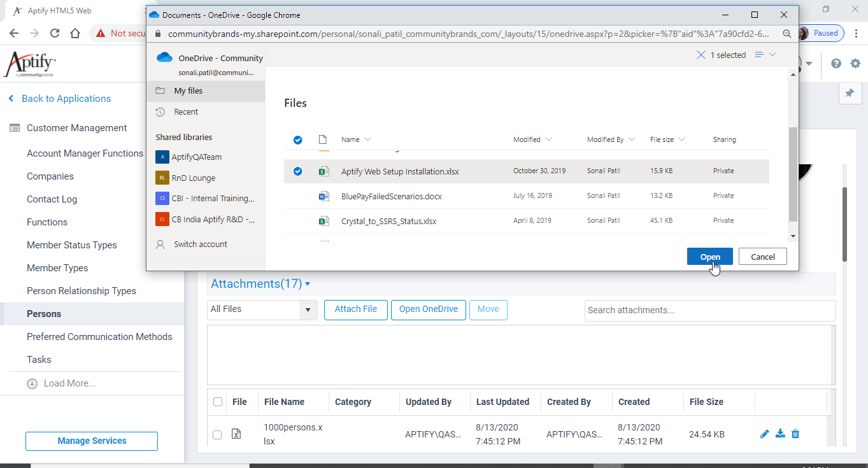Screen dimensions: 868x468
Task: Open the settings gear icon in Aptify
Action: coord(855,64)
